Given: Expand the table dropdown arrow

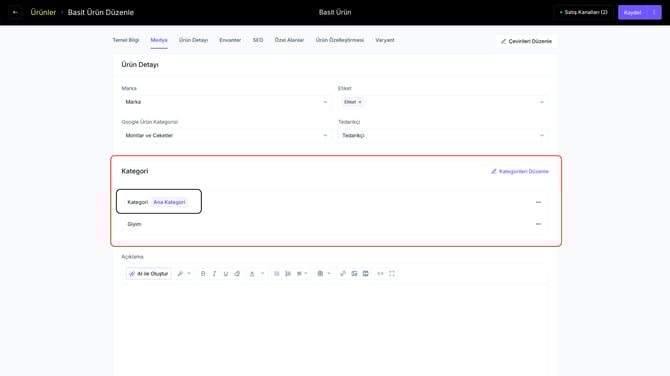Looking at the screenshot, I should click(x=329, y=273).
